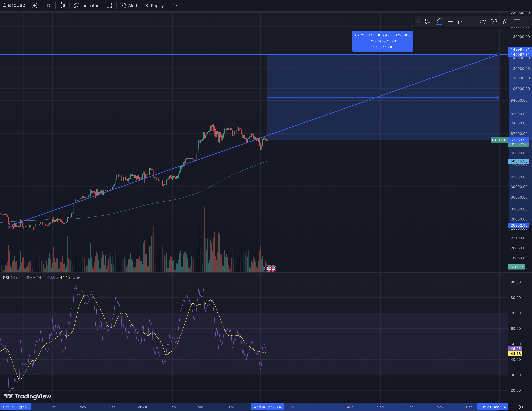The image size is (532, 411).
Task: Click the 46.95 RSI axis label
Action: click(x=515, y=349)
